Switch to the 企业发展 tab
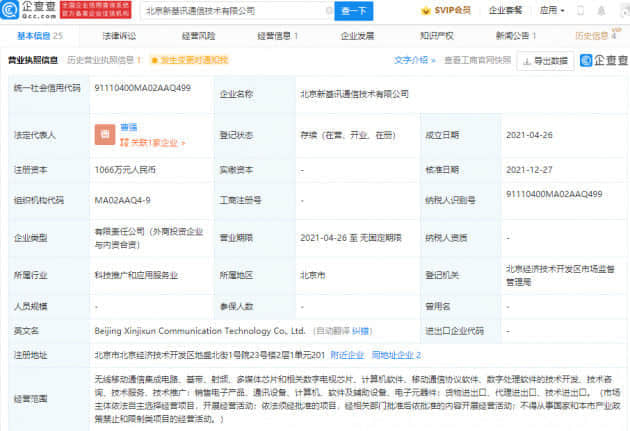The width and height of the screenshot is (630, 431). click(357, 36)
